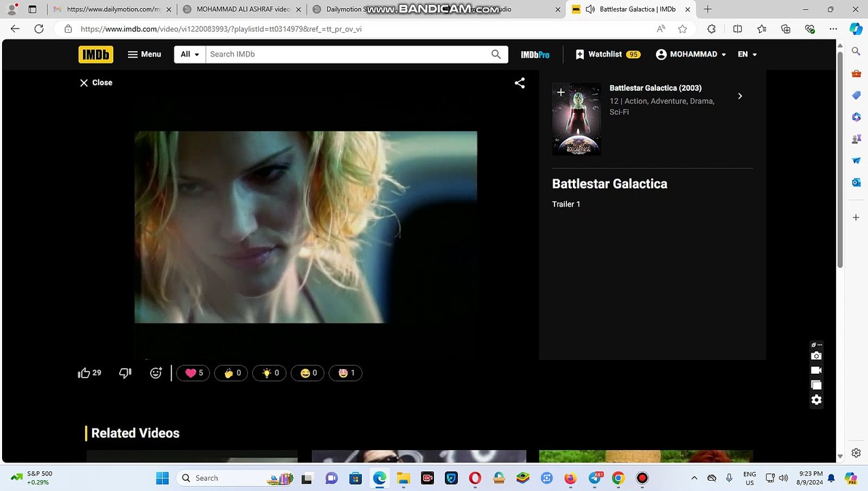Toggle the lightbulb reaction
This screenshot has height=491, width=868.
(270, 373)
